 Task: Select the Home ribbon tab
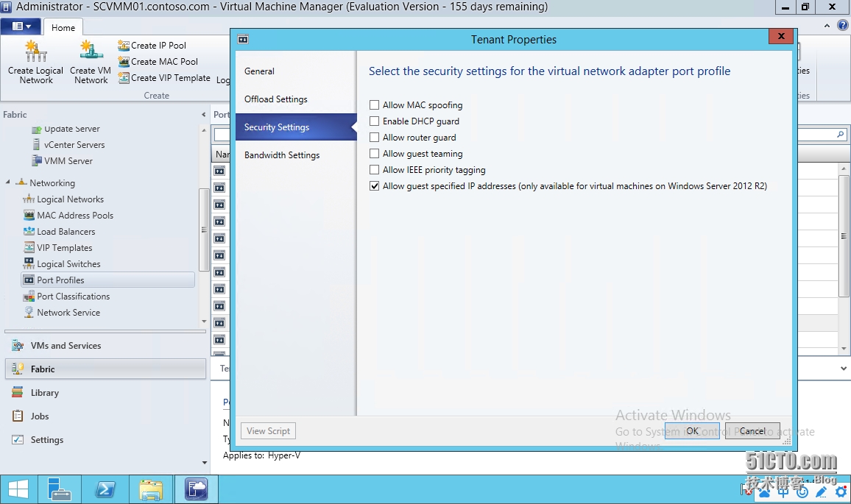coord(63,28)
